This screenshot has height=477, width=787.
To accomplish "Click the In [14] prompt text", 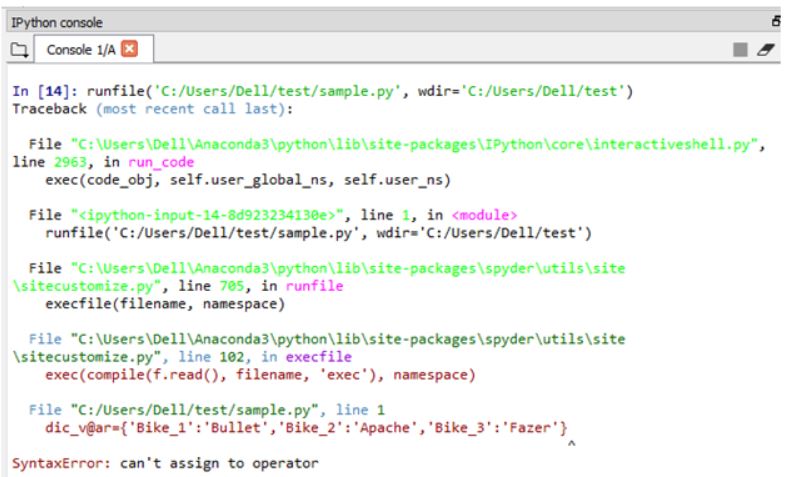I will [45, 91].
